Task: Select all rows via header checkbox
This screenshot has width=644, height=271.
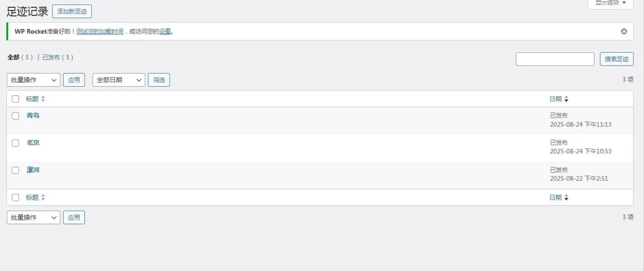Action: (x=15, y=99)
